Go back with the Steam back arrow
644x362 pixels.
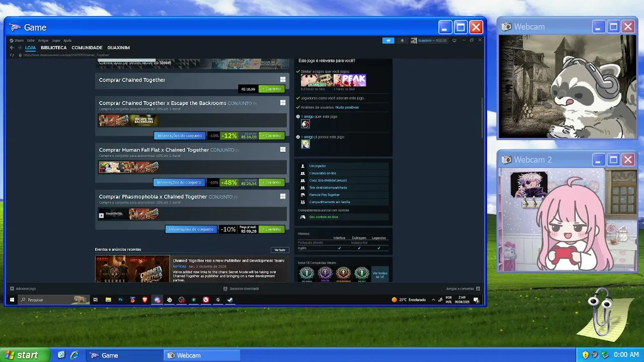12,48
